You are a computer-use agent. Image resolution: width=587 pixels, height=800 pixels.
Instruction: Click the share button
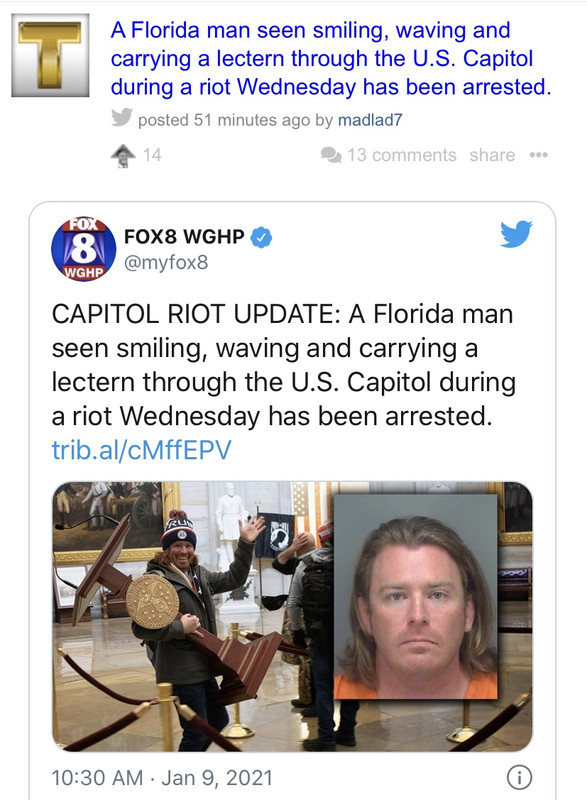tap(492, 155)
